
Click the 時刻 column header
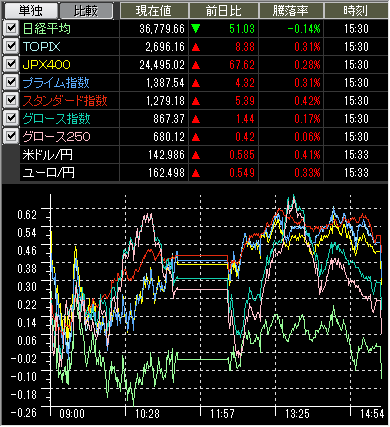point(356,10)
